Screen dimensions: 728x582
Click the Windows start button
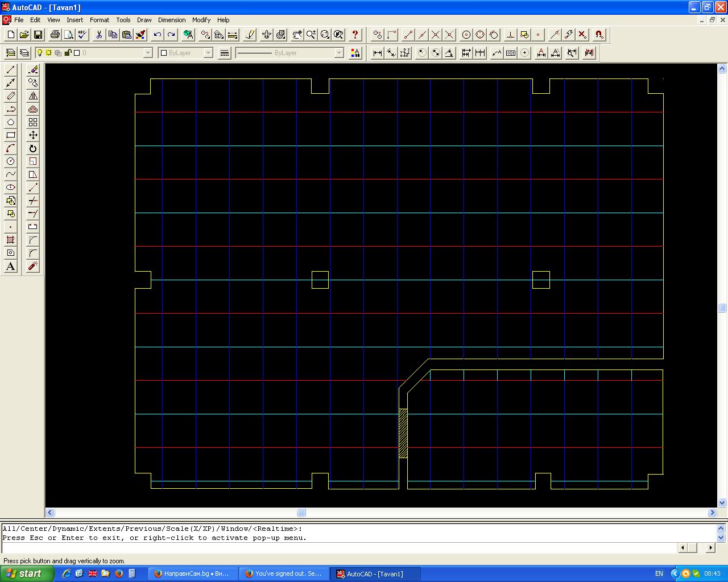coord(27,573)
